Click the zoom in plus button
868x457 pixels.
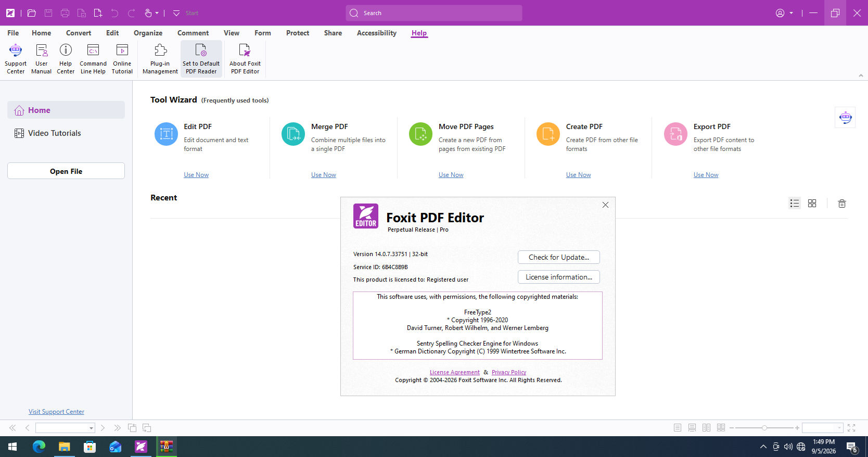point(797,428)
